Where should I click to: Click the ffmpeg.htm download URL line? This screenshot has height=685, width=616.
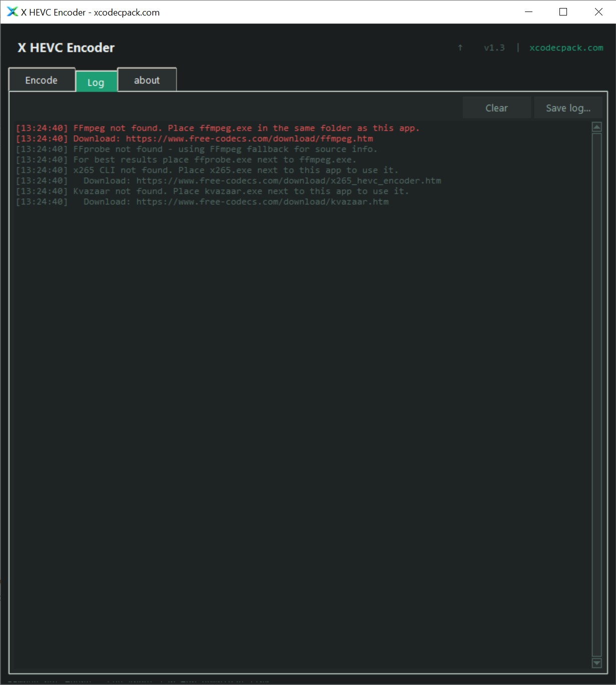pos(194,139)
